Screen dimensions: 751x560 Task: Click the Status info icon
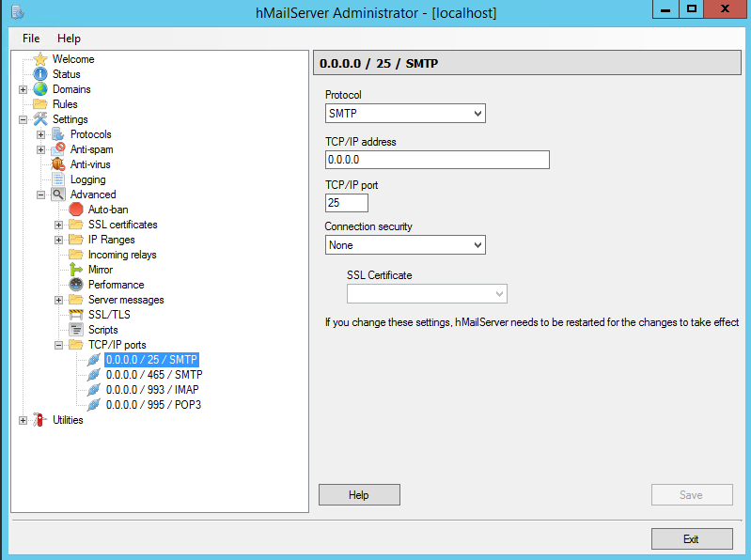point(40,74)
